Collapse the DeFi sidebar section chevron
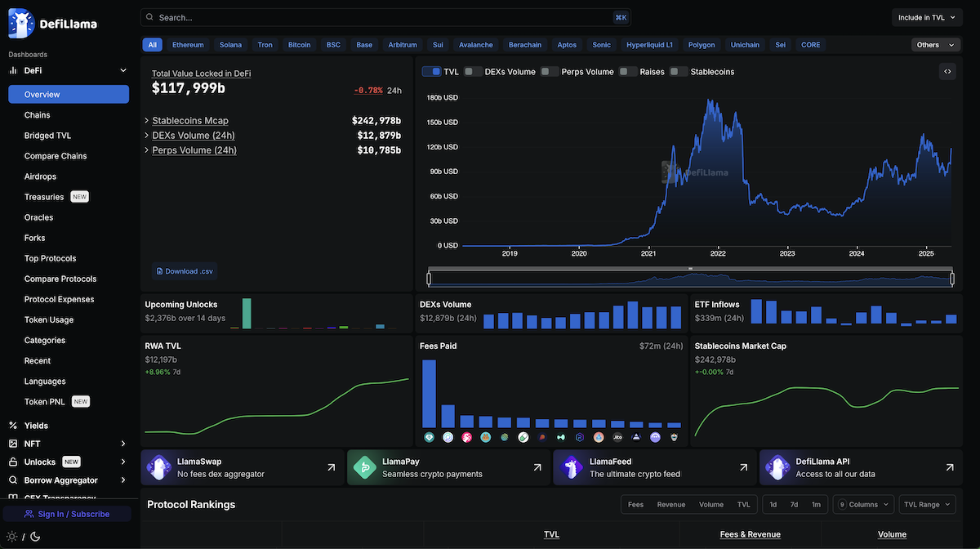 click(123, 71)
